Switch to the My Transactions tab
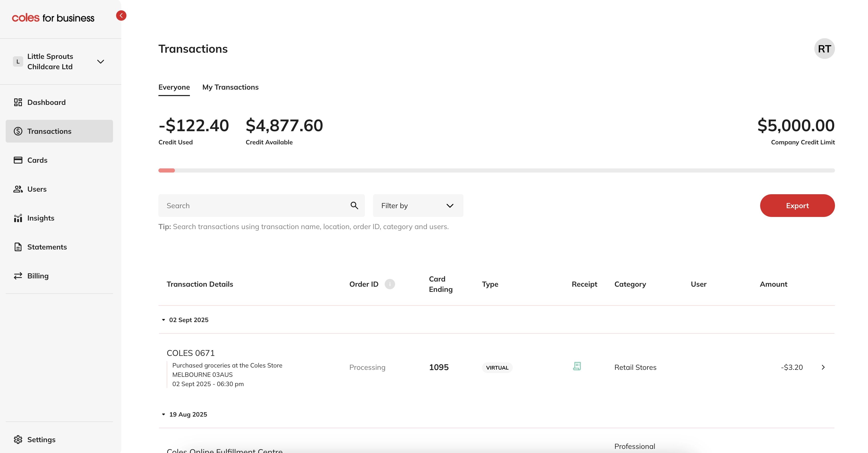The height and width of the screenshot is (453, 868). [x=230, y=87]
